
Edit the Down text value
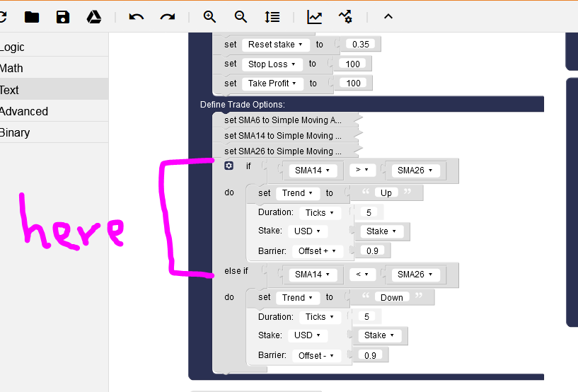[x=391, y=298]
